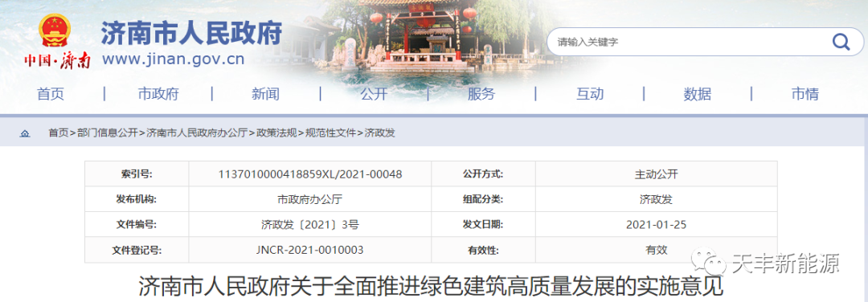Click 济政发 breadcrumb link
This screenshot has width=868, height=302.
coord(379,133)
